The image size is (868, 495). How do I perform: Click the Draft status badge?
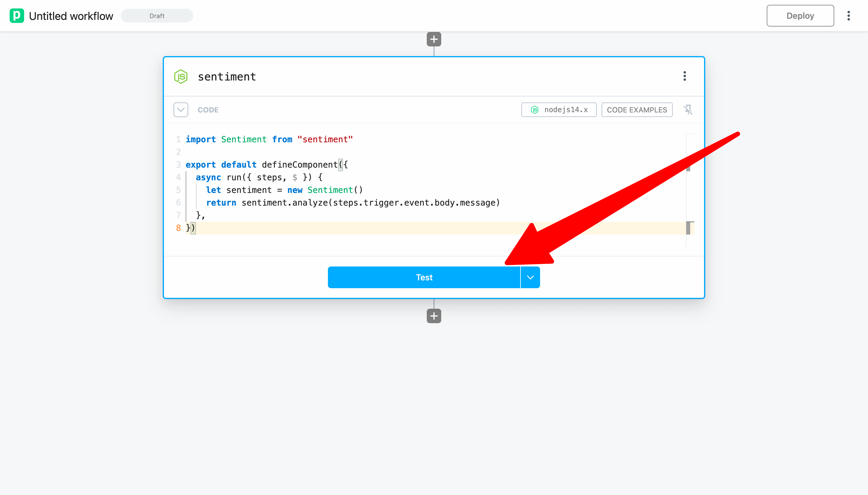point(157,16)
